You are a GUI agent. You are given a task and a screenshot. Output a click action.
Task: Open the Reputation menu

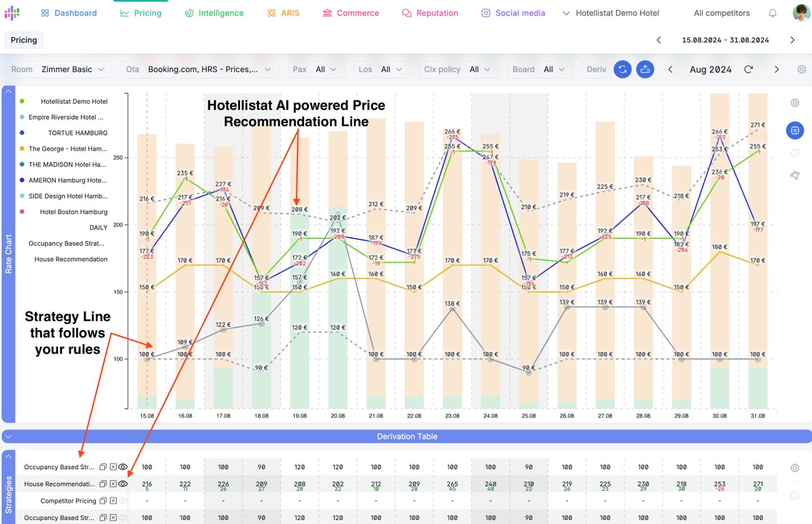point(430,13)
